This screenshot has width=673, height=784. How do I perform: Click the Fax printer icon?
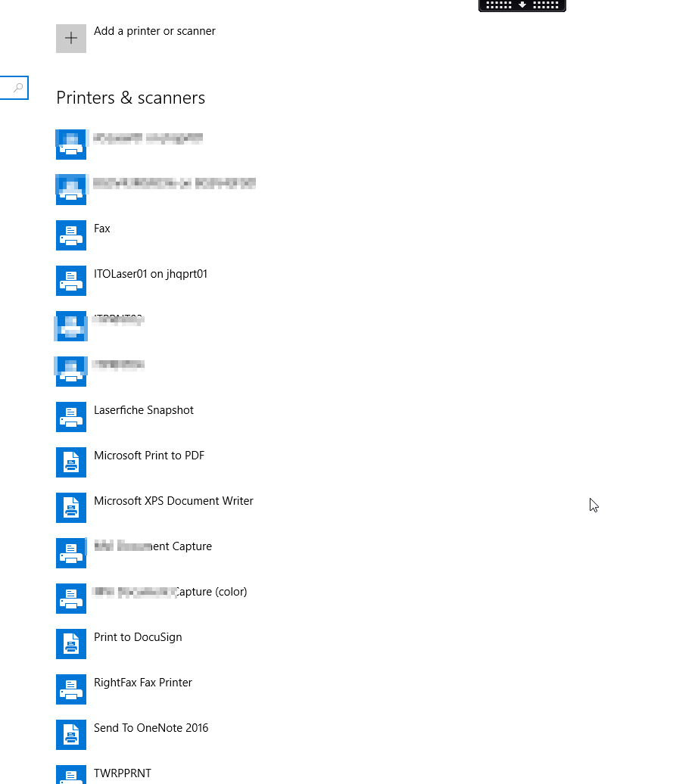click(71, 235)
